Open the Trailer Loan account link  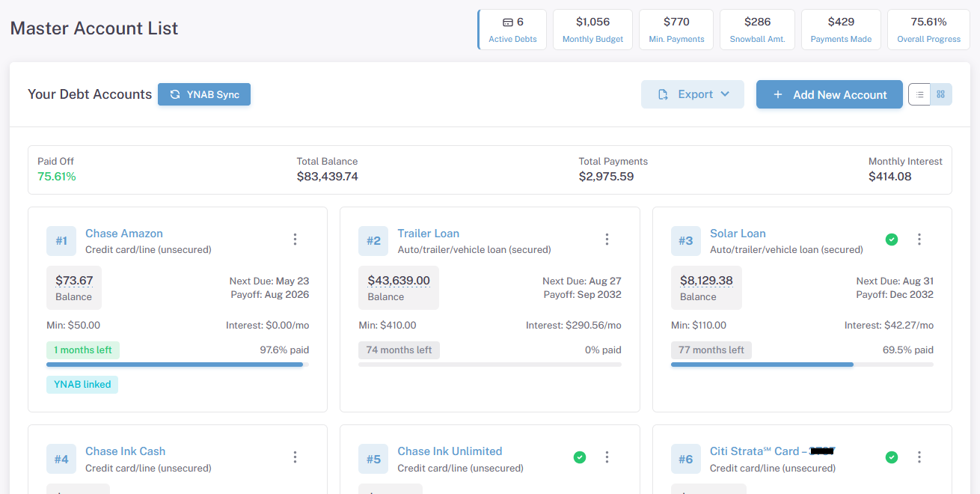(429, 234)
